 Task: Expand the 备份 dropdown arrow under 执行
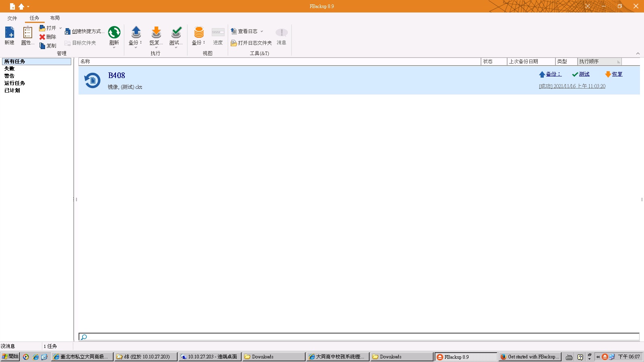pyautogui.click(x=136, y=48)
